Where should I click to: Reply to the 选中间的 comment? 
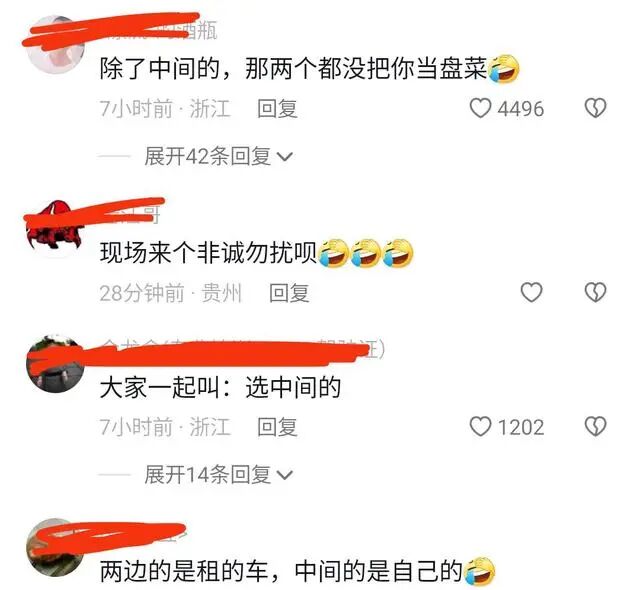click(x=277, y=427)
